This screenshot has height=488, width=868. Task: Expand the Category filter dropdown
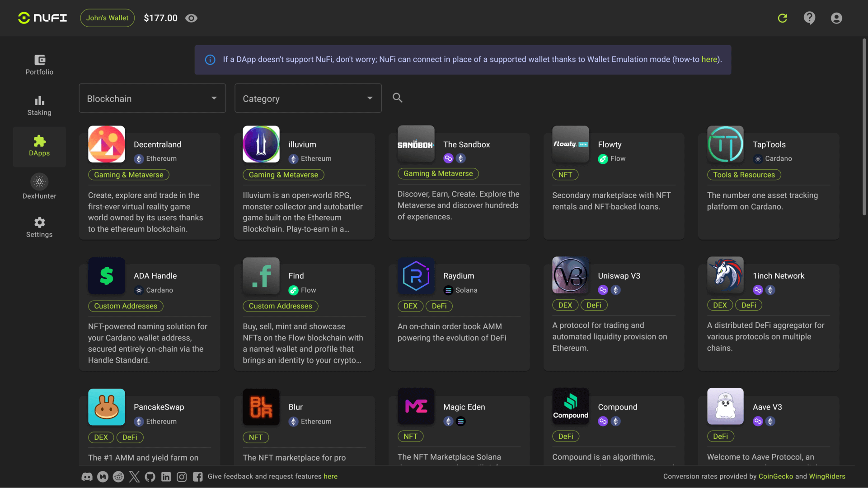coord(308,98)
